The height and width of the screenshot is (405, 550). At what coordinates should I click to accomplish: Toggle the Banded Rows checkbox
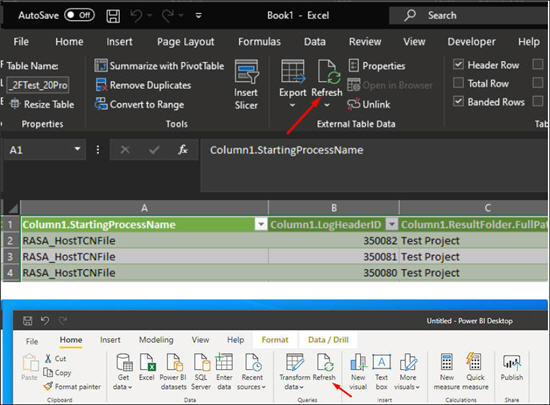458,102
